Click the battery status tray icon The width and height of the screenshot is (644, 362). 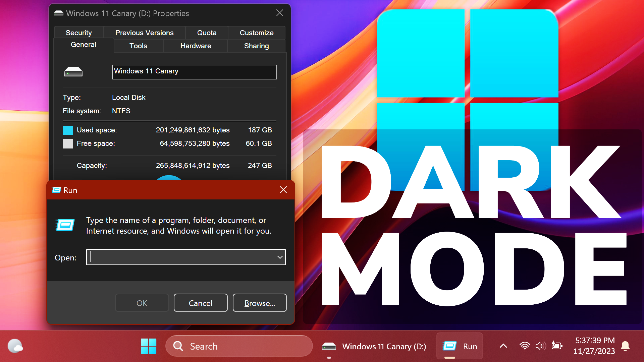(557, 346)
